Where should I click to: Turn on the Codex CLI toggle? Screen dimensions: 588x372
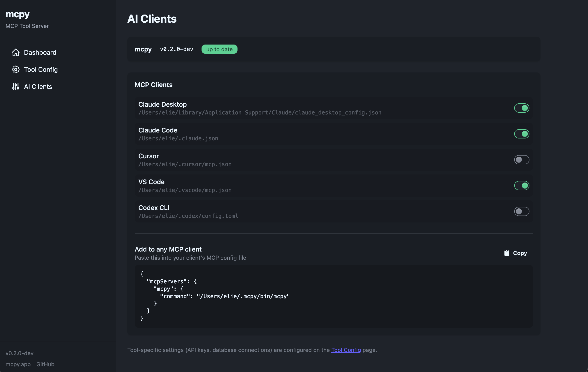(x=522, y=211)
